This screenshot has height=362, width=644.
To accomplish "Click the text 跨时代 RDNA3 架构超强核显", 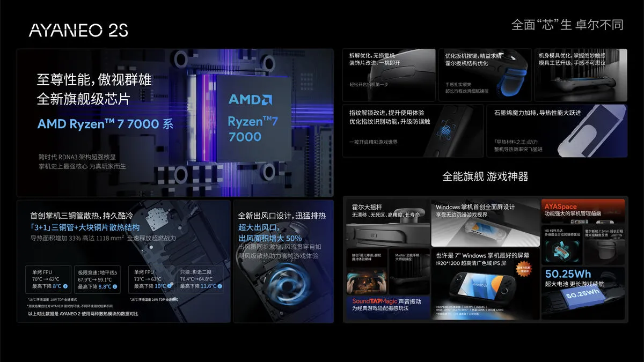I will point(77,157).
